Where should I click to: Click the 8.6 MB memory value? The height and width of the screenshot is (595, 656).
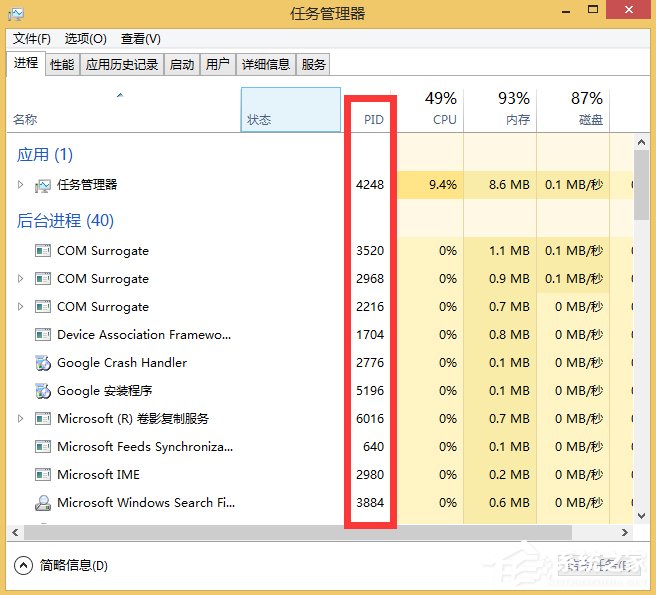tap(509, 185)
